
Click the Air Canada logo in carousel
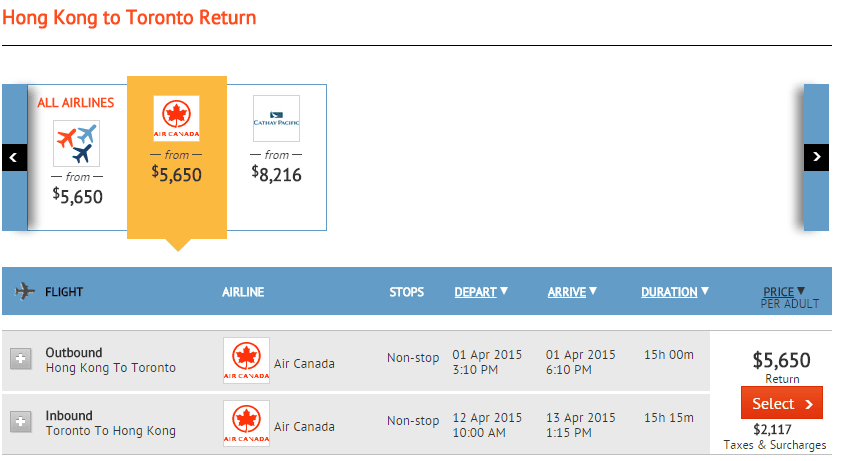click(x=176, y=119)
